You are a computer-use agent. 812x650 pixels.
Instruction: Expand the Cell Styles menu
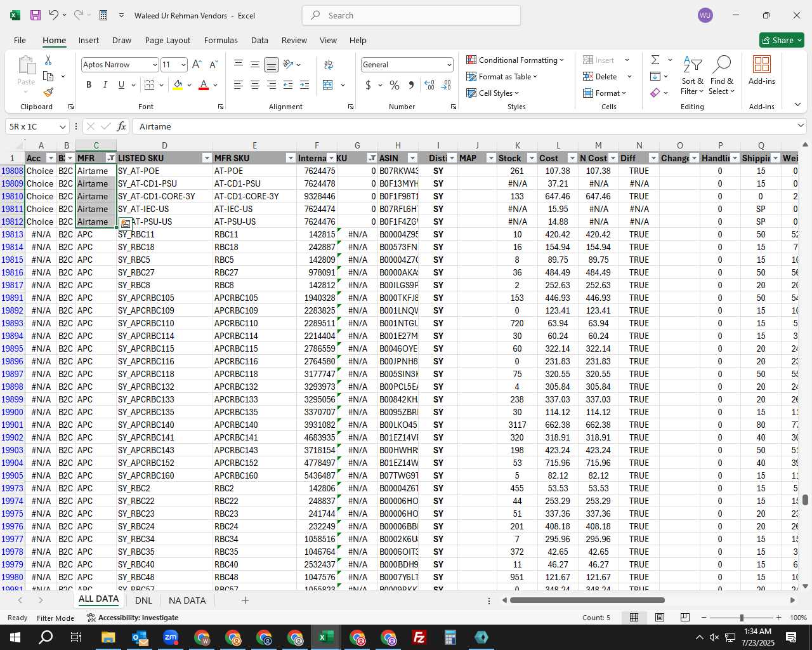[493, 93]
